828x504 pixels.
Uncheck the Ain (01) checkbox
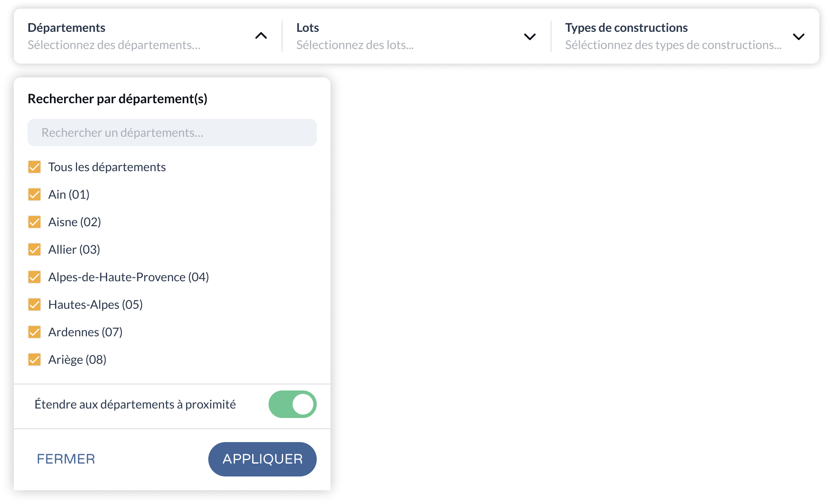[x=34, y=194]
